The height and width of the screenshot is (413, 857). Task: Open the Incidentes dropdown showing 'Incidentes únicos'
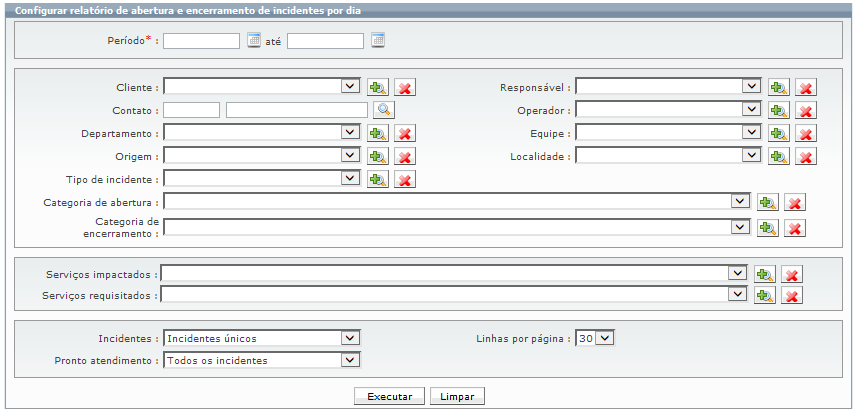[262, 338]
